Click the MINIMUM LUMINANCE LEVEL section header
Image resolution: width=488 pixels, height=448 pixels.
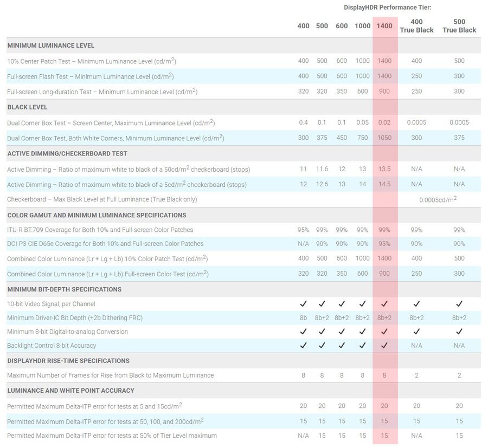coord(51,46)
